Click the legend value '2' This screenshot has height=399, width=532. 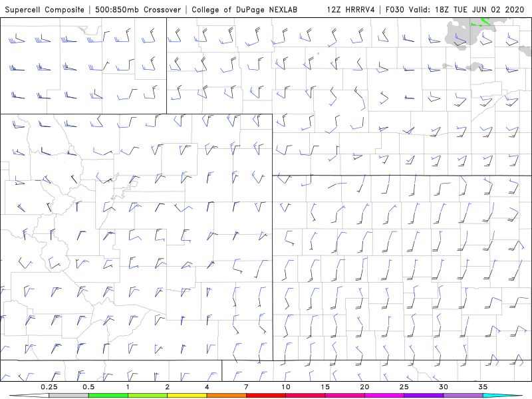[x=168, y=387]
